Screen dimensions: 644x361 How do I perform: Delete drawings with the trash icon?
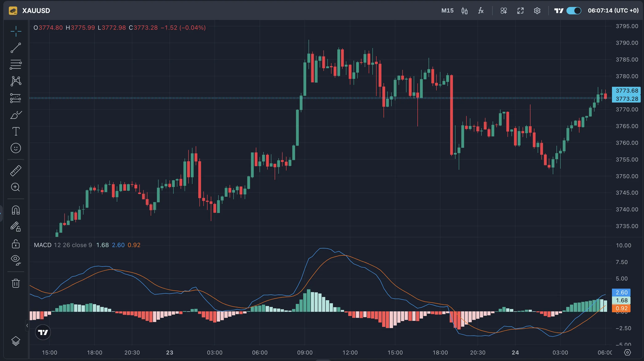point(16,283)
